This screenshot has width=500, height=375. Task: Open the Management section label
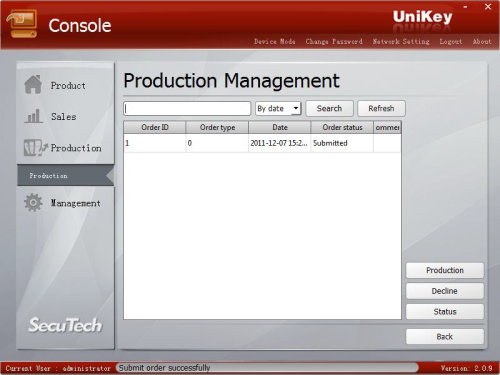pos(75,203)
